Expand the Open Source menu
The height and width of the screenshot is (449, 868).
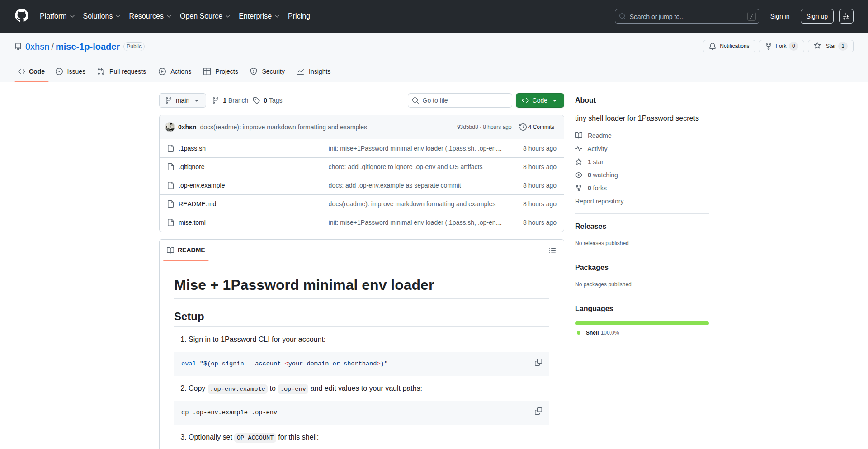click(x=205, y=16)
